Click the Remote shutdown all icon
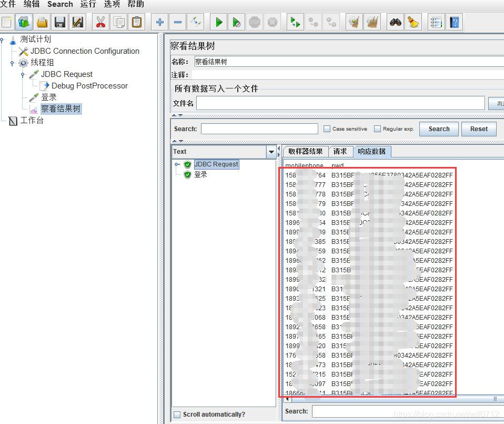The height and width of the screenshot is (424, 504). (x=331, y=22)
